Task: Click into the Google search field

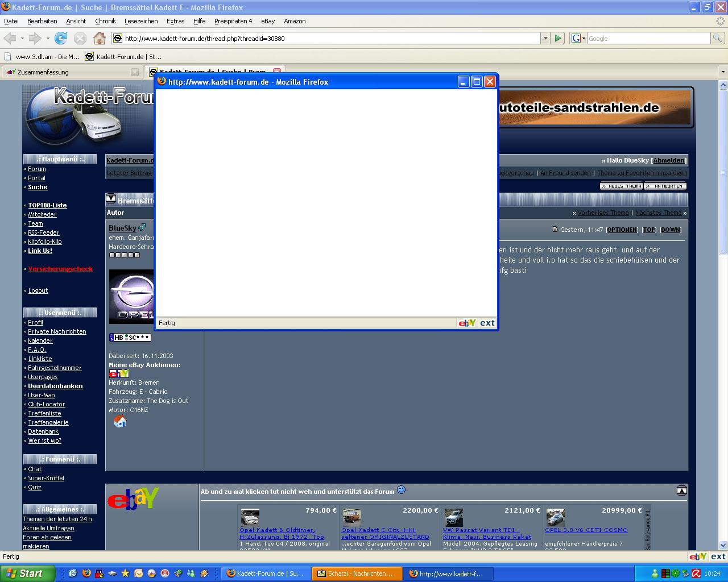Action: (x=648, y=38)
